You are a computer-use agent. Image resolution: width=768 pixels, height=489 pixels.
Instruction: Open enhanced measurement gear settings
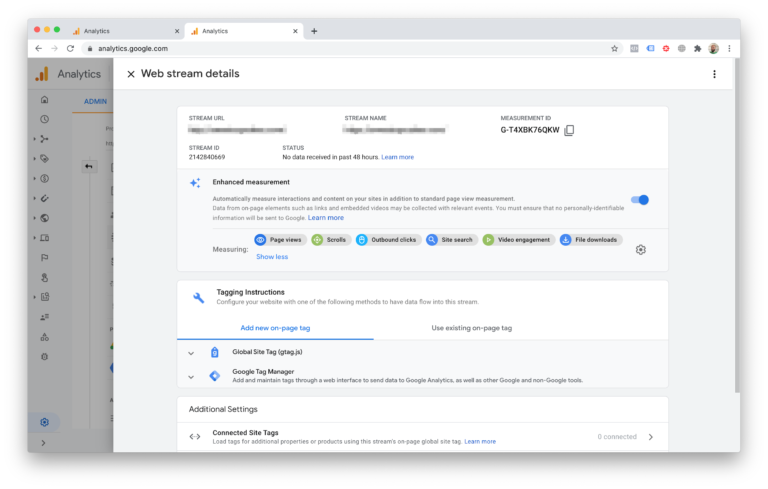click(641, 250)
